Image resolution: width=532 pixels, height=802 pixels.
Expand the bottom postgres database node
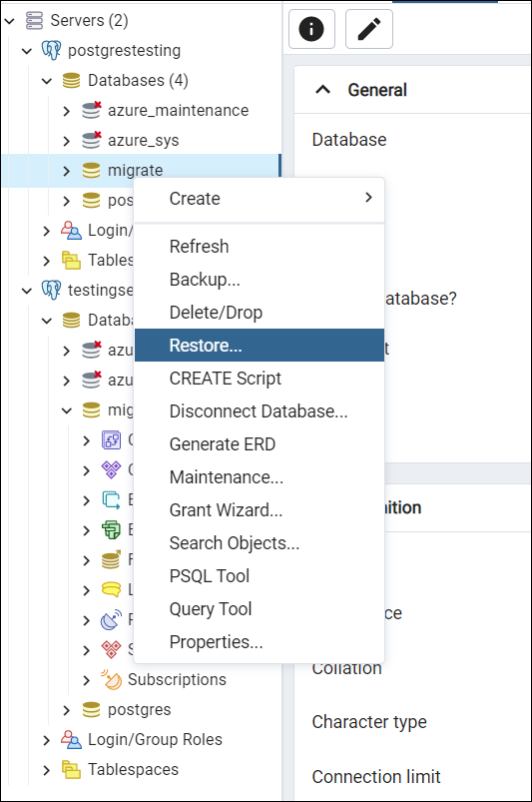[67, 710]
